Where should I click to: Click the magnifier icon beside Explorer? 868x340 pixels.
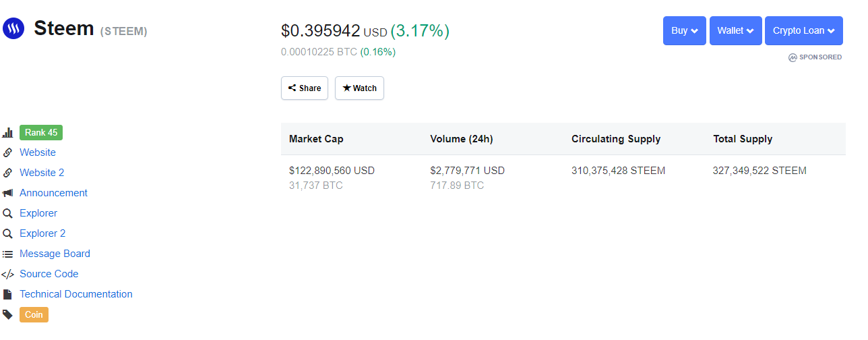tap(8, 213)
